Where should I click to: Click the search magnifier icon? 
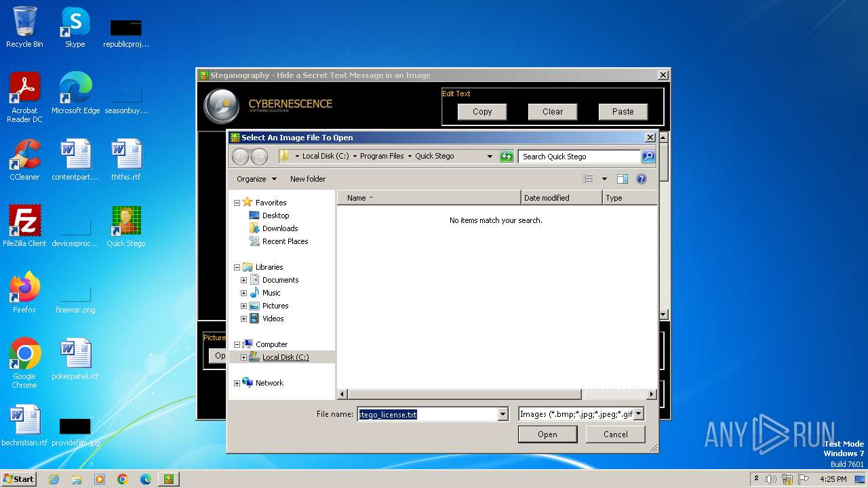pyautogui.click(x=648, y=157)
